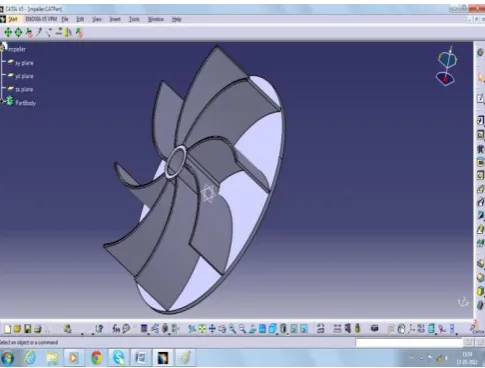Click the CATIA logo icon at bottom right
Image resolution: width=485 pixels, height=368 pixels.
(478, 328)
